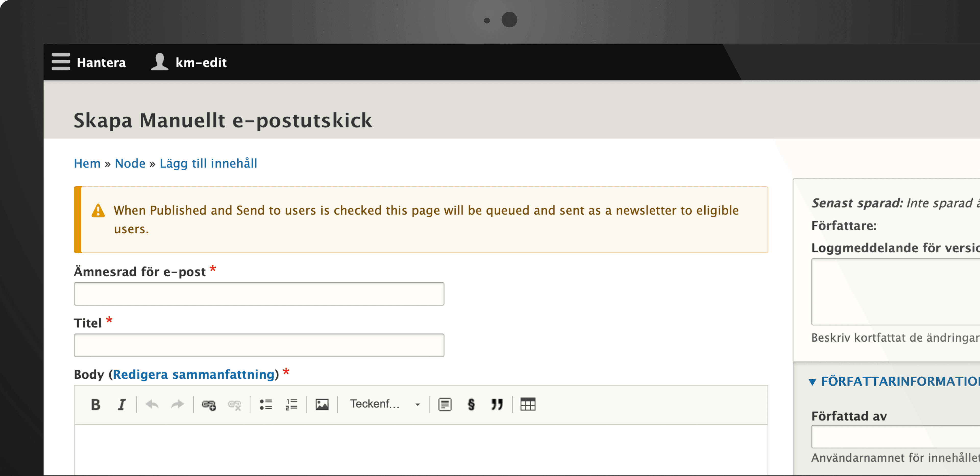
Task: Click the section sign toolbar icon
Action: pos(471,405)
